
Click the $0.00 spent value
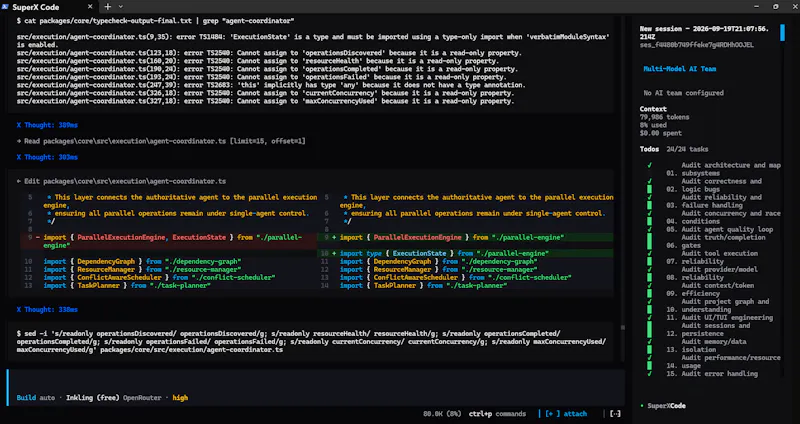click(x=659, y=133)
